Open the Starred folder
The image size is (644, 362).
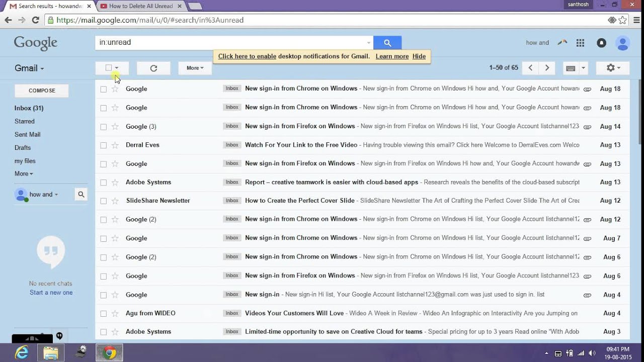[x=25, y=121]
